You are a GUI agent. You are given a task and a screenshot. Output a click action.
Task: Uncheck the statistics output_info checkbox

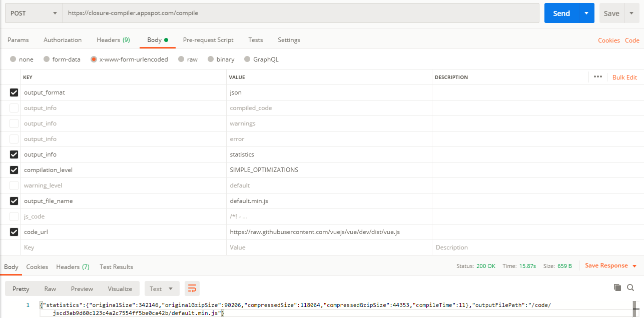(14, 154)
